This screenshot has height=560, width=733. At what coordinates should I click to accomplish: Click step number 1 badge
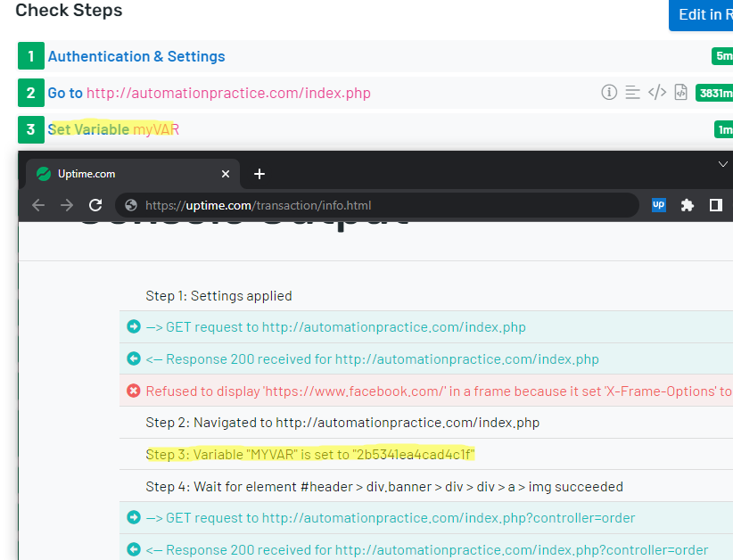[31, 56]
